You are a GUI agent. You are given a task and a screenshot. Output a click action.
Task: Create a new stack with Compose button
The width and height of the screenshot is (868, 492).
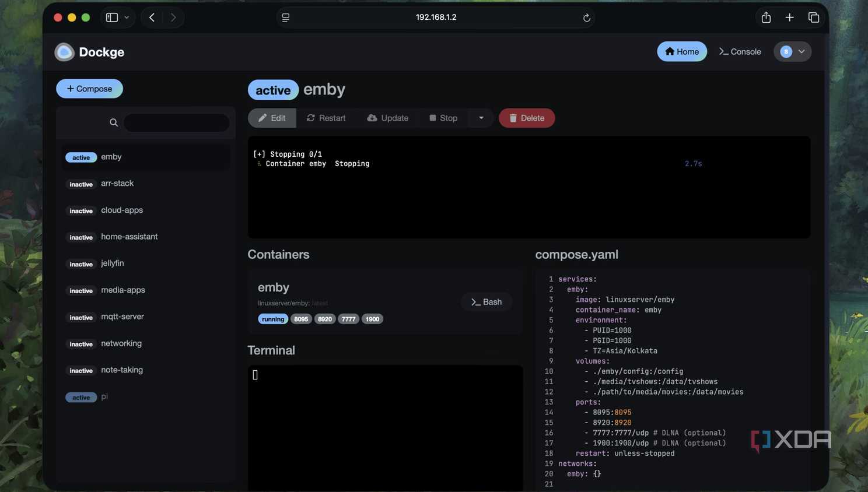[x=89, y=89]
